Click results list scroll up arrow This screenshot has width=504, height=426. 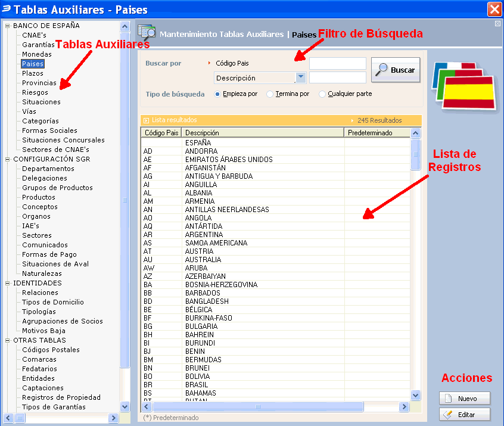[416, 133]
